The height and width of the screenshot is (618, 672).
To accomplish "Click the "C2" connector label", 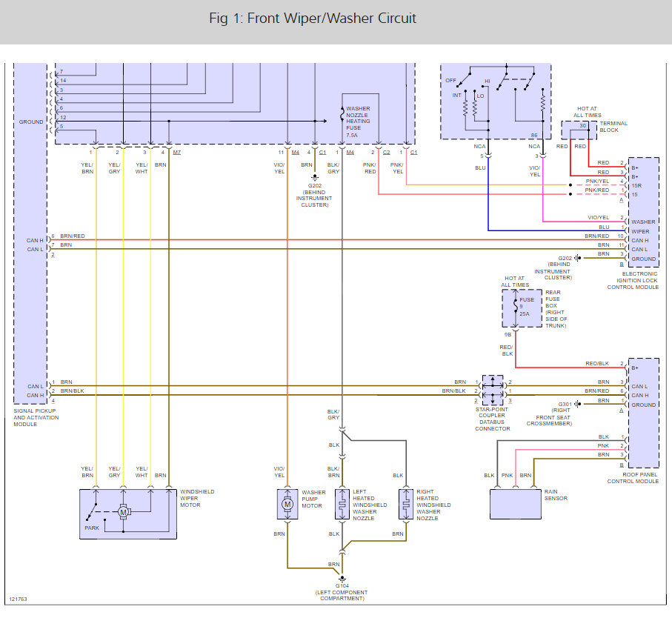I will tap(386, 153).
